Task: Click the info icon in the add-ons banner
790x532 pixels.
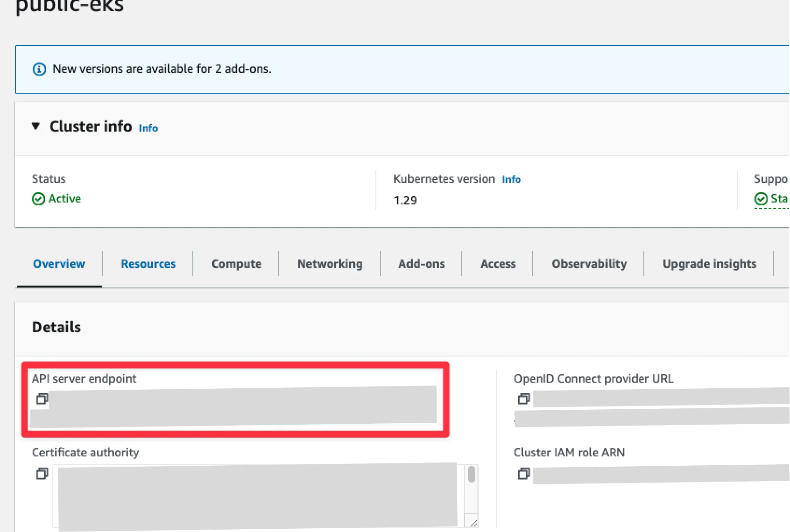Action: click(x=39, y=69)
